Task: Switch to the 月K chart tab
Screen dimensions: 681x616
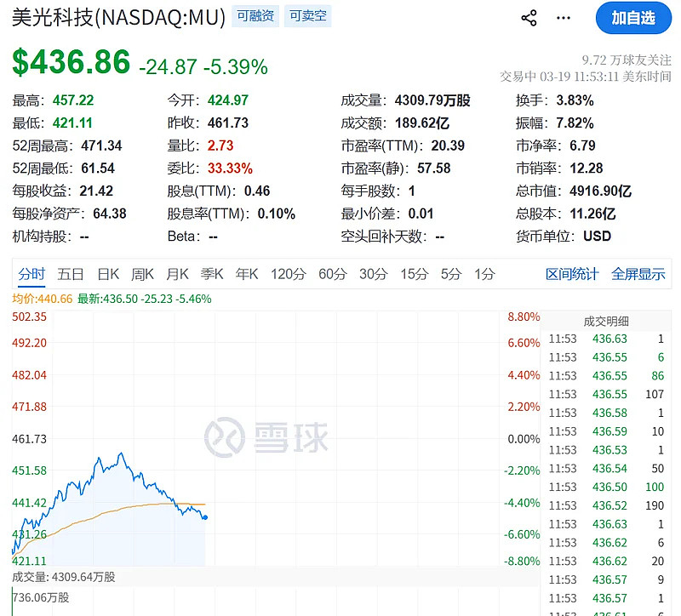Action: pyautogui.click(x=177, y=274)
